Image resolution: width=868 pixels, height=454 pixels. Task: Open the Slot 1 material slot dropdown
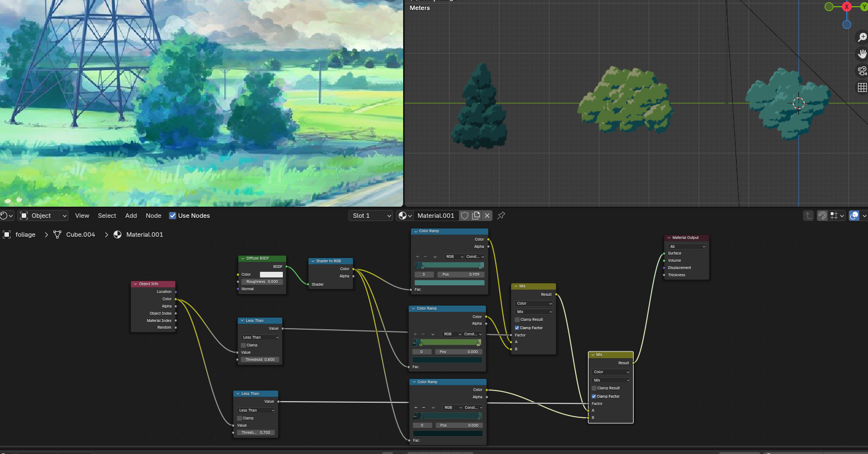pos(371,216)
